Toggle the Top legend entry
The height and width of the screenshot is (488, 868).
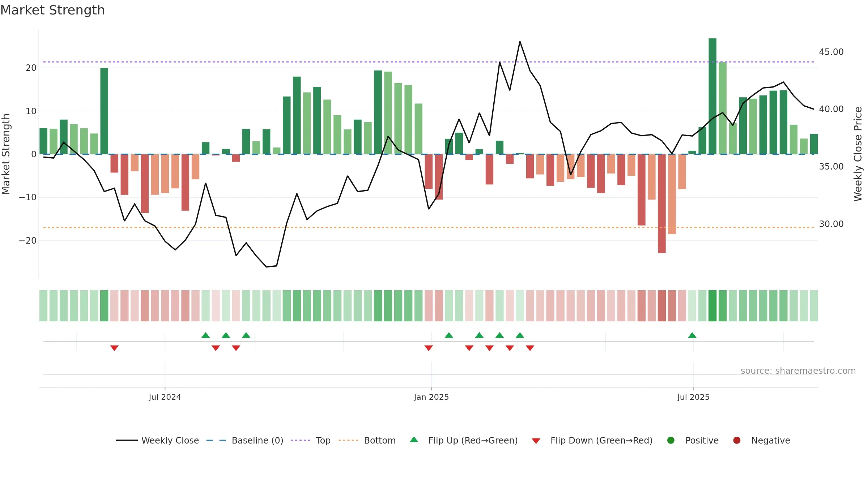(310, 440)
